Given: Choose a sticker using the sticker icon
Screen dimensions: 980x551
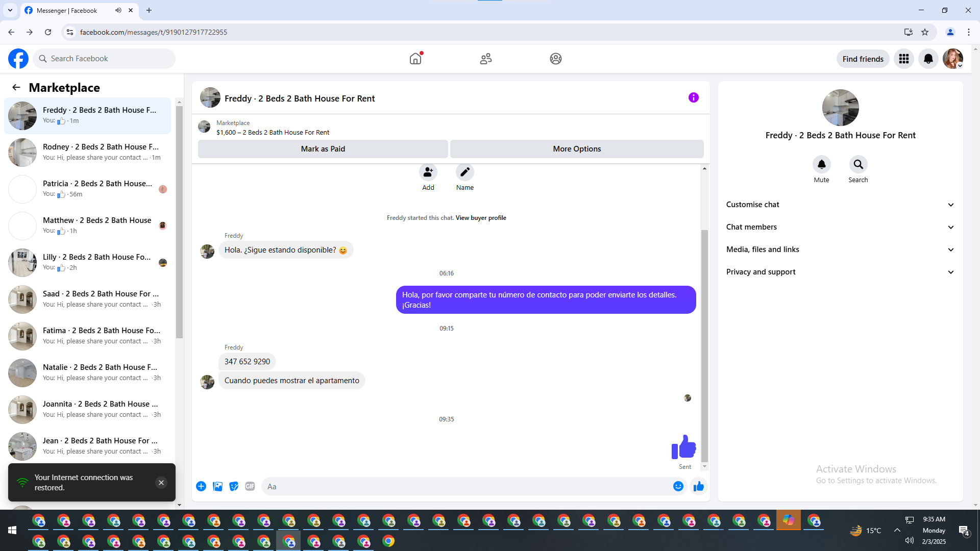Looking at the screenshot, I should [234, 486].
